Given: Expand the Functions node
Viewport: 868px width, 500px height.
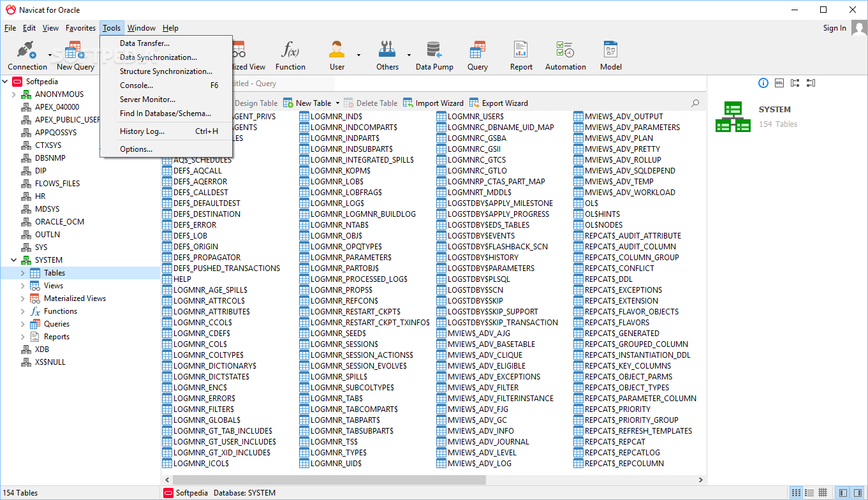Looking at the screenshot, I should [23, 311].
